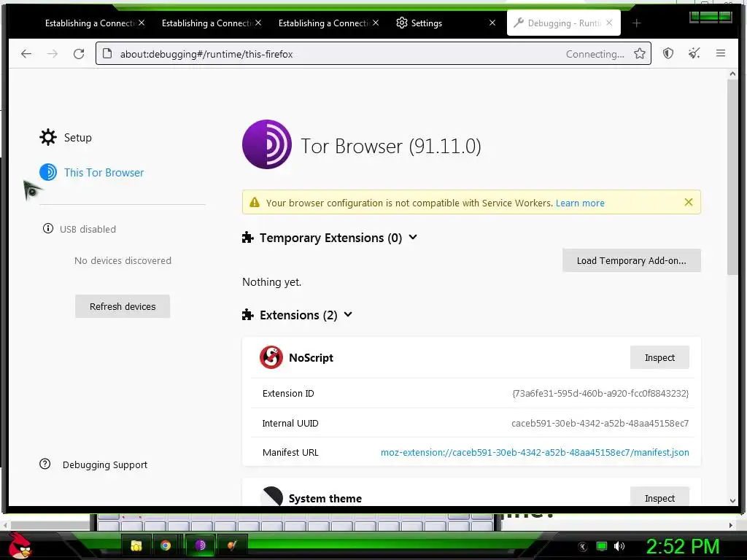Open the shield security level icon
Screen dimensions: 747x560
(x=668, y=53)
